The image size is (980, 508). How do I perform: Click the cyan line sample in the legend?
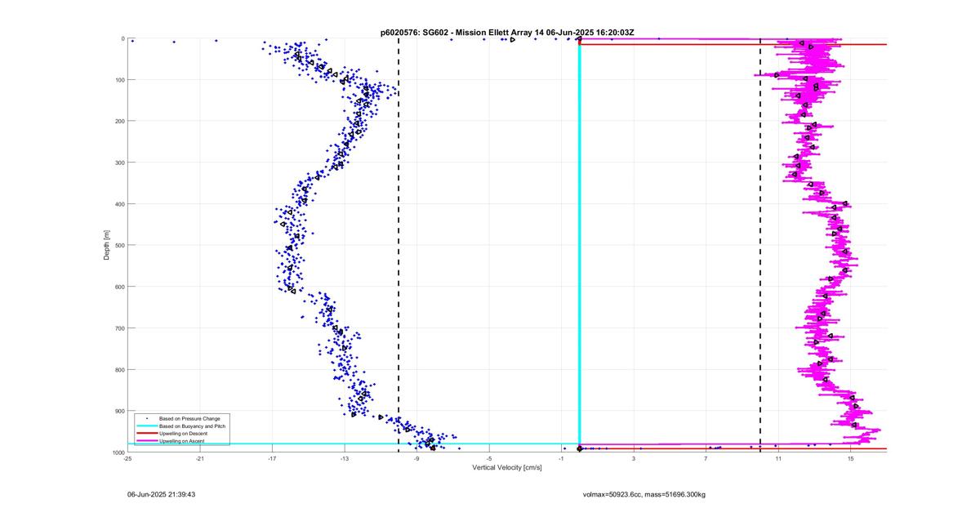click(x=147, y=426)
